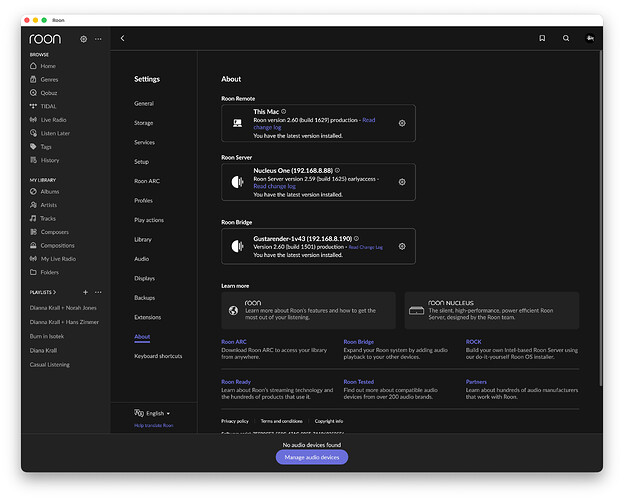Open the Playlists three-dot options menu

tap(98, 292)
